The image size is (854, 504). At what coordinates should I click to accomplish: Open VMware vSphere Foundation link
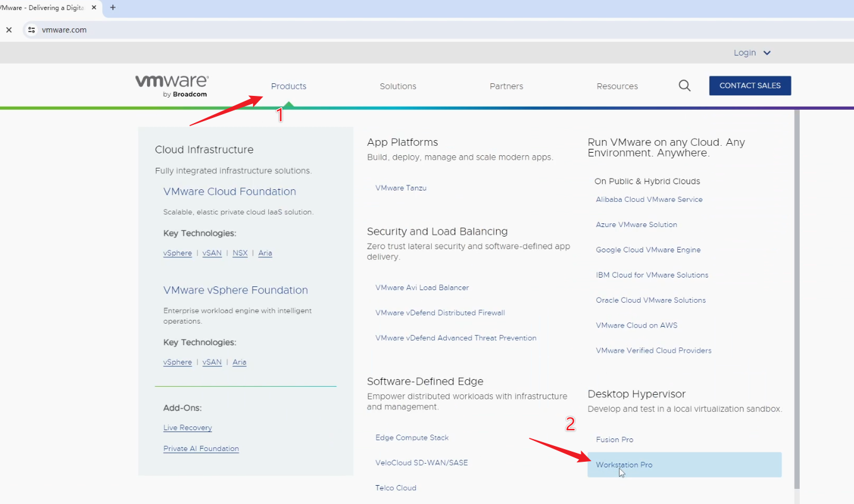[235, 290]
